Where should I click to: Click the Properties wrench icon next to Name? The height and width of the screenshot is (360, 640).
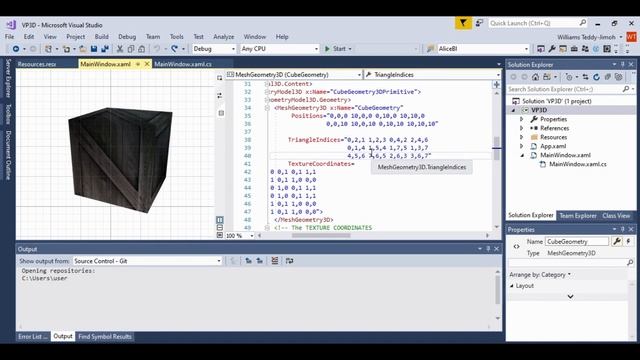(617, 242)
